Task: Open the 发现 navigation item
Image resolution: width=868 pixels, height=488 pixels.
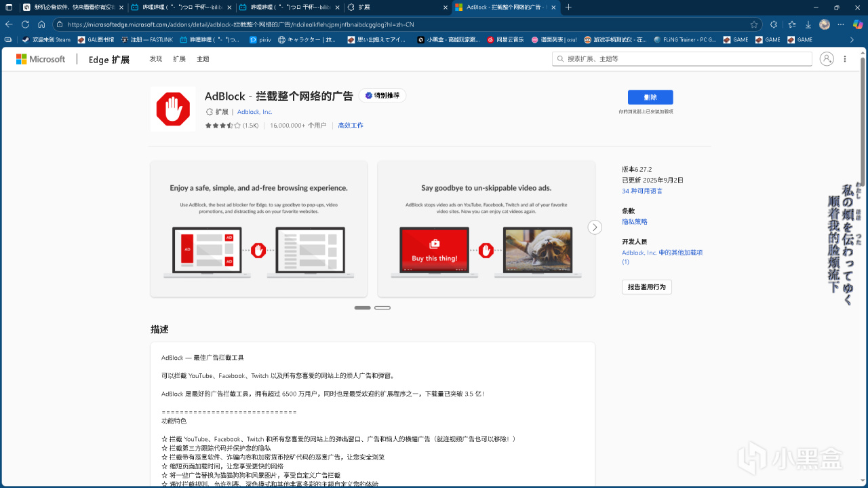Action: coord(156,59)
